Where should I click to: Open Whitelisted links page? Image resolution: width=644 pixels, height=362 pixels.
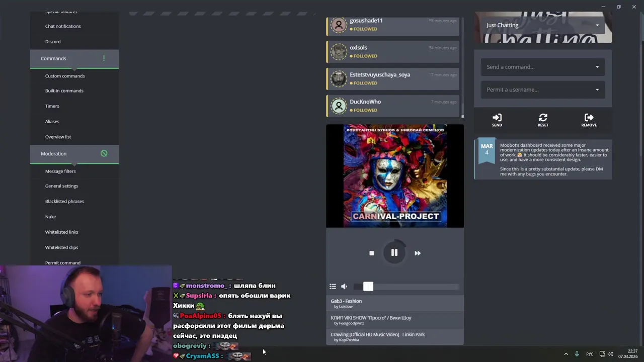tap(62, 232)
